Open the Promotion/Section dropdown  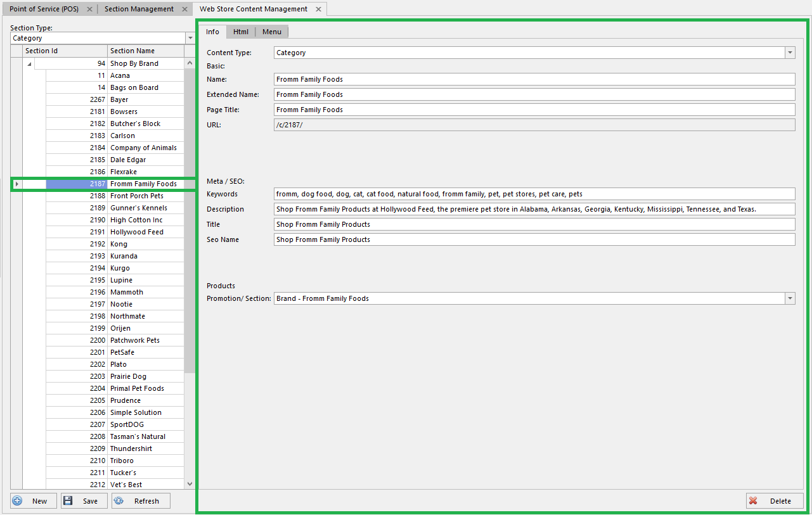pyautogui.click(x=790, y=298)
